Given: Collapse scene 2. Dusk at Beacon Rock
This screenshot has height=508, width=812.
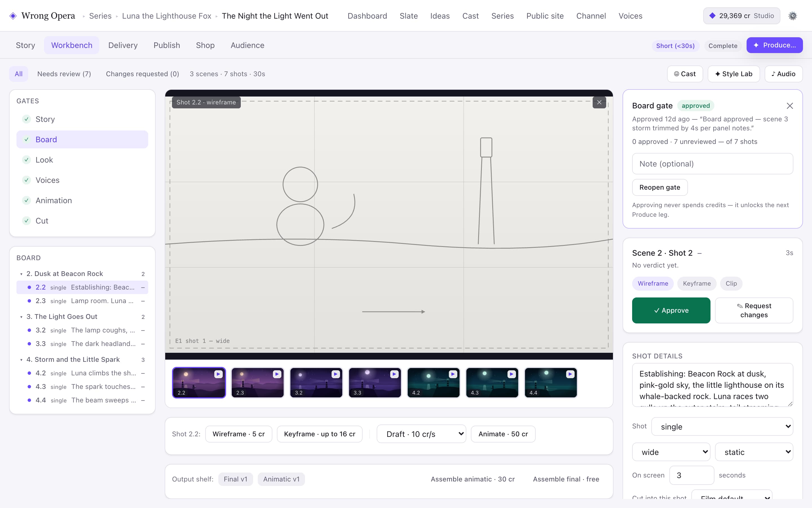Looking at the screenshot, I should click(21, 274).
